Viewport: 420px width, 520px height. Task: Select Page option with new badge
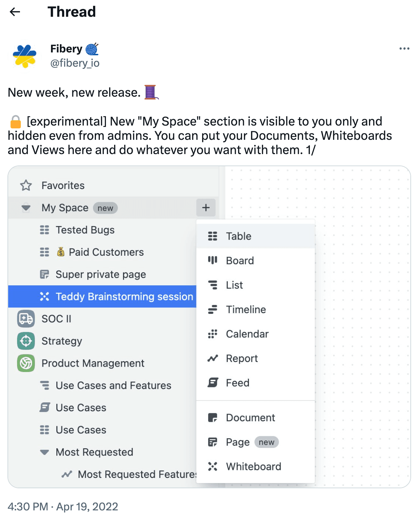pyautogui.click(x=238, y=442)
